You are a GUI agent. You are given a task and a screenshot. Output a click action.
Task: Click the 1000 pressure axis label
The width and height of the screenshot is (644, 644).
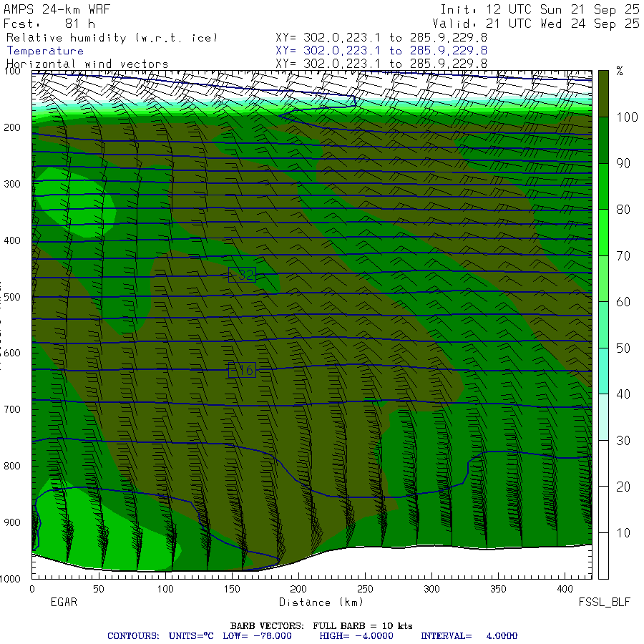coord(10,579)
